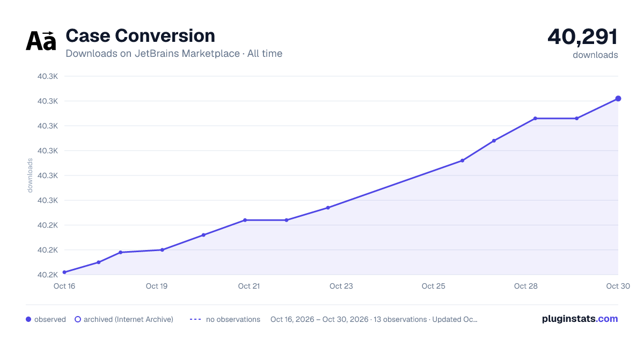Click the data point directly above Oct 28
This screenshot has height=338, width=644.
tap(535, 119)
